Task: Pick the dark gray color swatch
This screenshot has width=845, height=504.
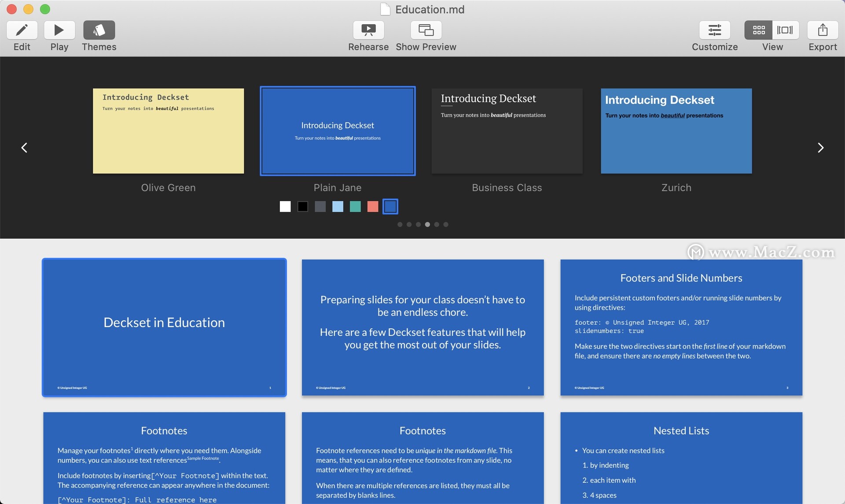Action: click(x=320, y=206)
